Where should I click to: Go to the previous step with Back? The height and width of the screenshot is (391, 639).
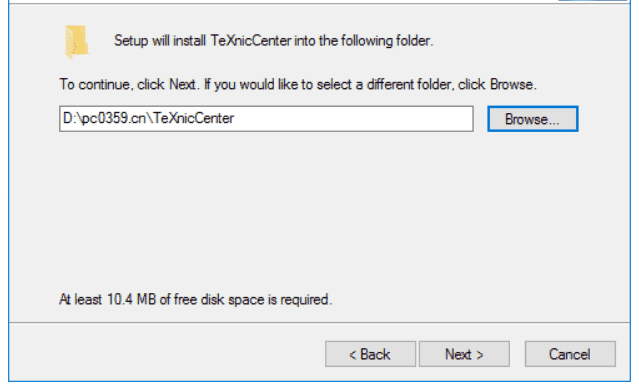[370, 354]
